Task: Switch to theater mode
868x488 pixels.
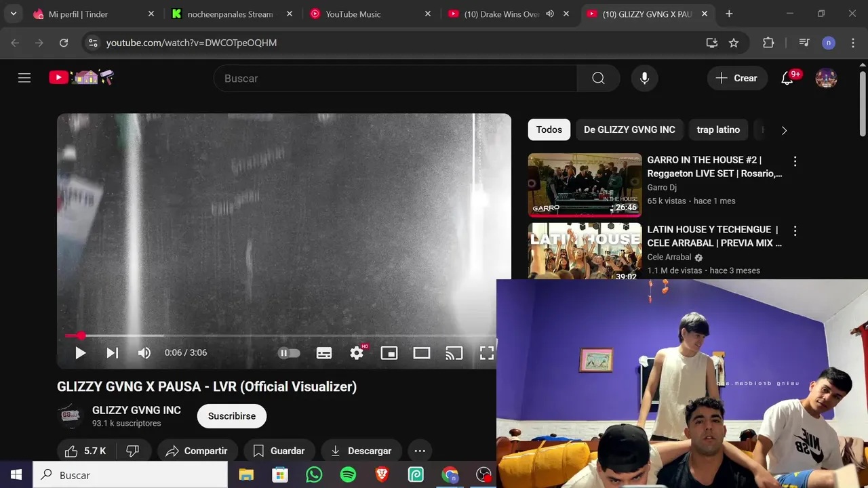Action: [422, 352]
